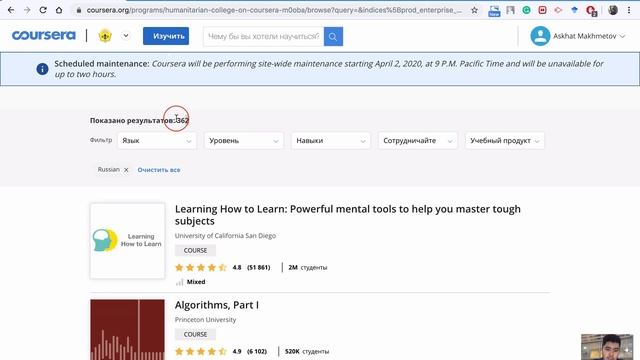Click the Algorithms, Part I thumbnail

click(x=127, y=330)
